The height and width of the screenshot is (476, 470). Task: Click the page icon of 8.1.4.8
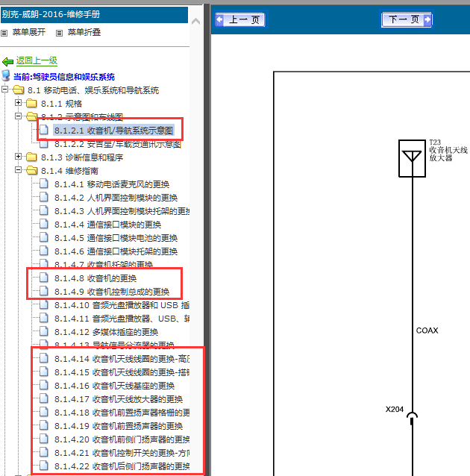point(44,277)
